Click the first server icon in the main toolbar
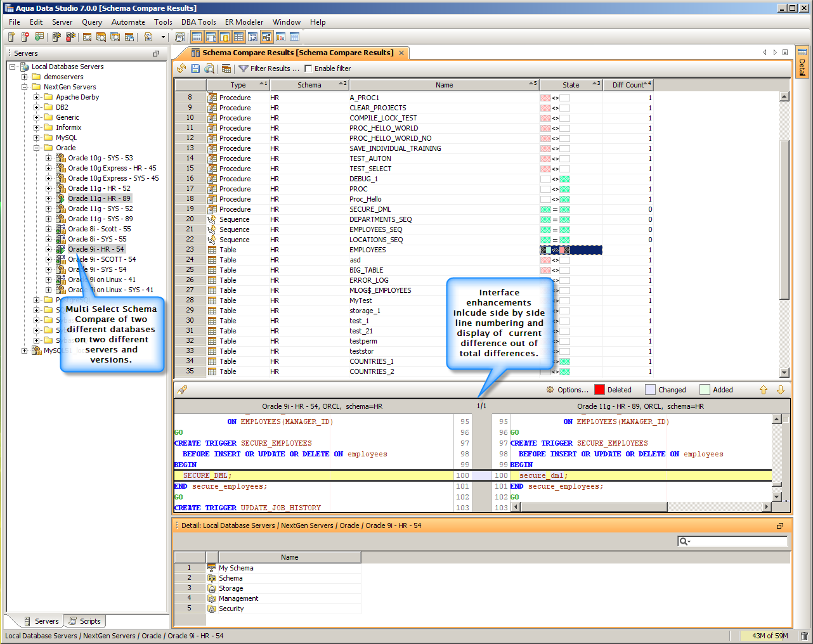The height and width of the screenshot is (644, 813). (11, 37)
